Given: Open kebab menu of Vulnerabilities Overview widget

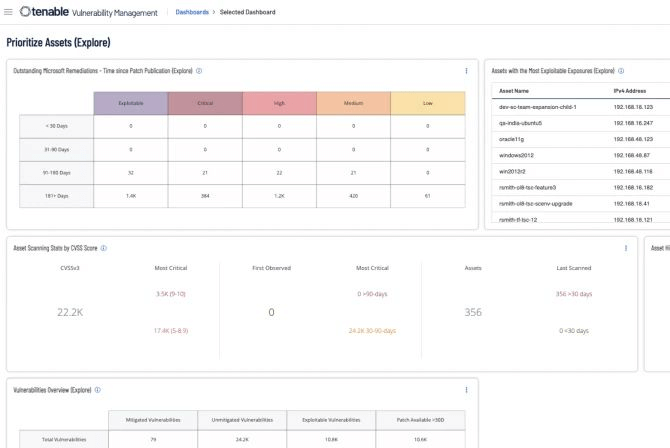Looking at the screenshot, I should [x=466, y=390].
